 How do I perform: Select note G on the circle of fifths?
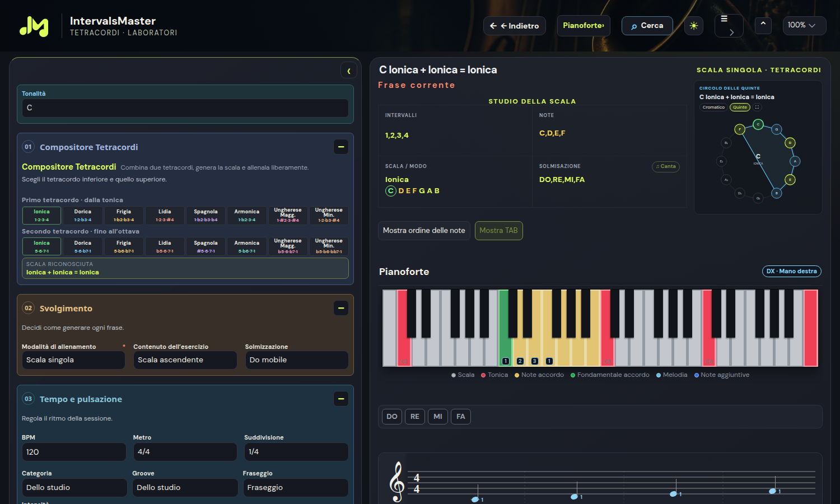(x=777, y=129)
